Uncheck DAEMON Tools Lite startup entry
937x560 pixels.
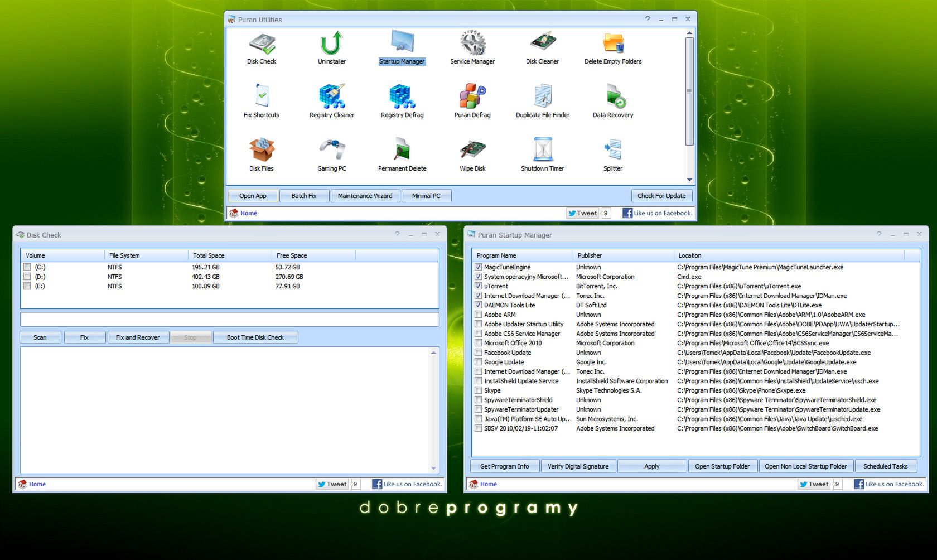478,305
